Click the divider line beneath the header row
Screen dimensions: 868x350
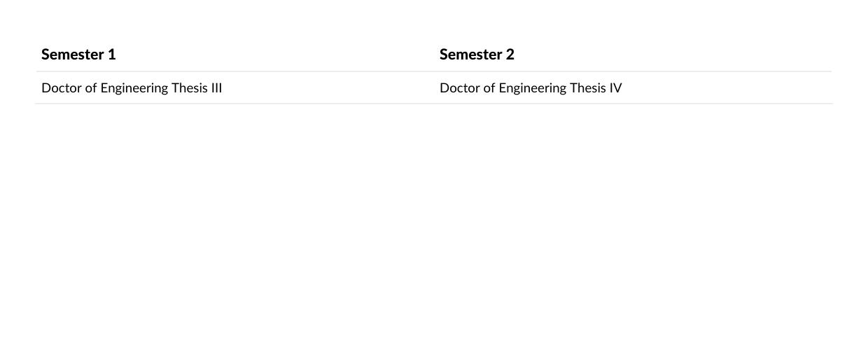point(434,71)
